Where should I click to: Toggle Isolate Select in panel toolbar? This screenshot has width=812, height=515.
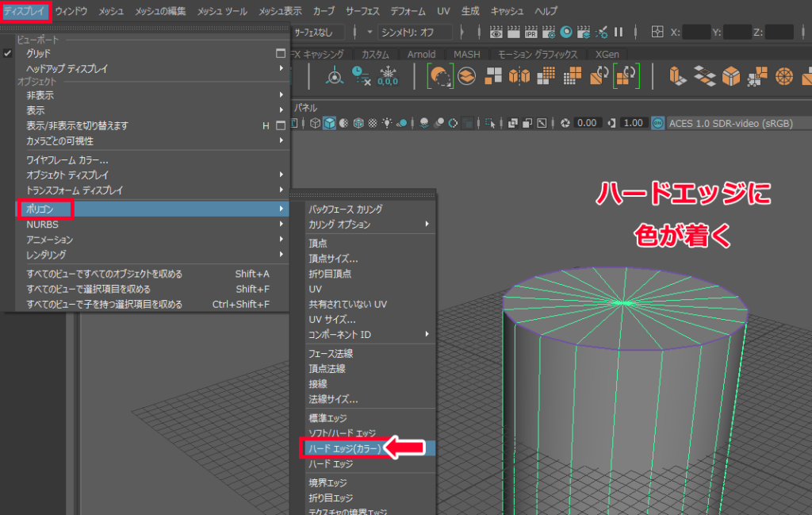[490, 123]
